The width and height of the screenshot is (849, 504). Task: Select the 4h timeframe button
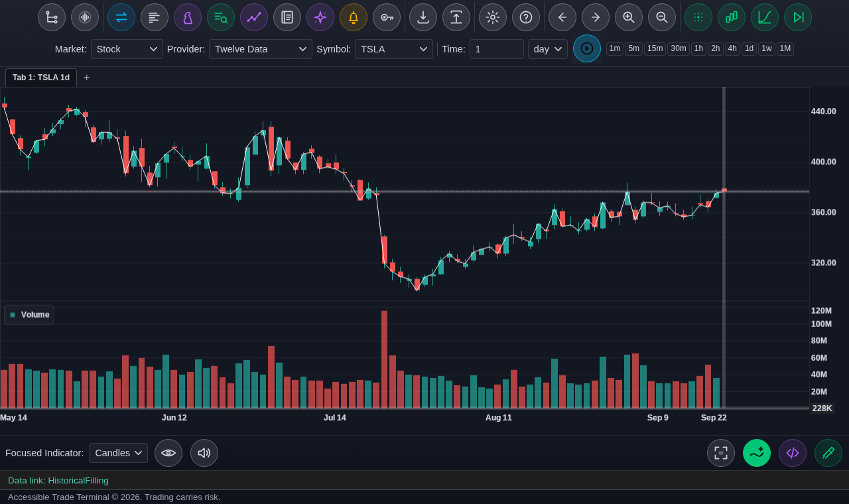click(x=732, y=49)
